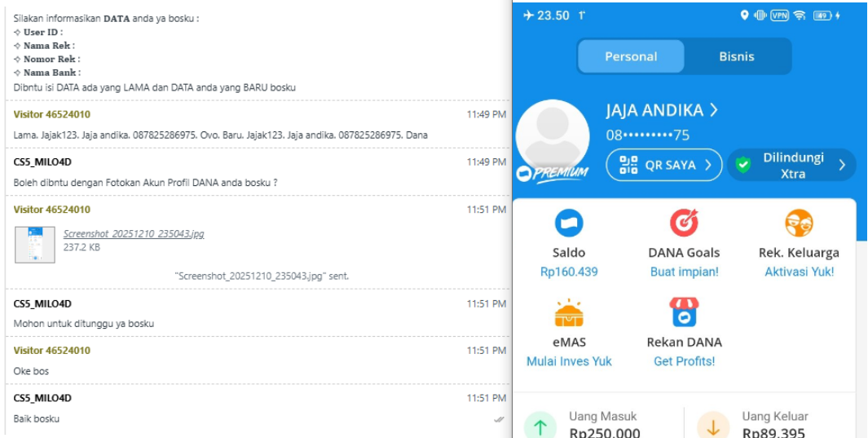The width and height of the screenshot is (868, 438).
Task: Click Aktivasi Yuk! under Rek. Keluarga
Action: pyautogui.click(x=799, y=272)
